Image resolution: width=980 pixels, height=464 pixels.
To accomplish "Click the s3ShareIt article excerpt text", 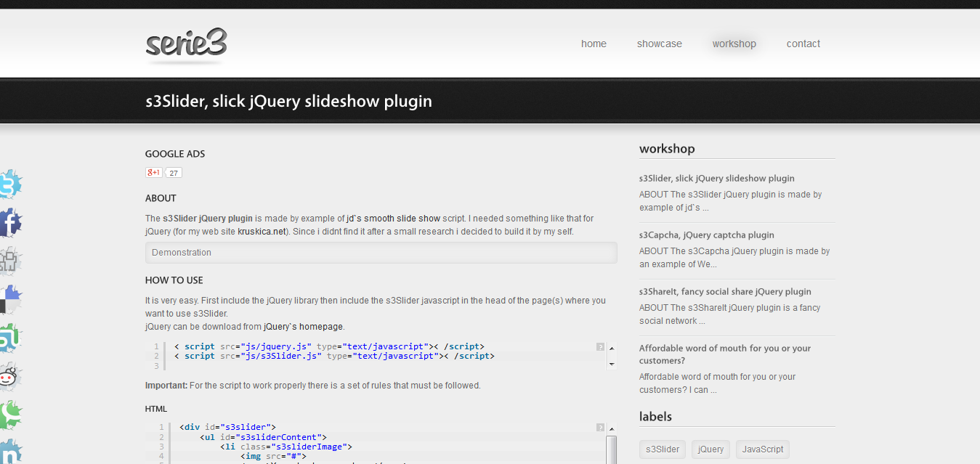I will pyautogui.click(x=730, y=314).
